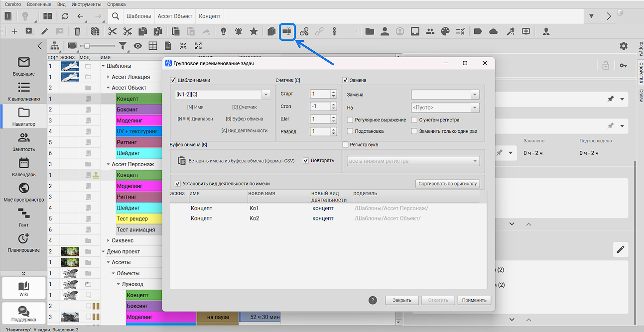Open the На combo box showing <Пусто>

(445, 108)
